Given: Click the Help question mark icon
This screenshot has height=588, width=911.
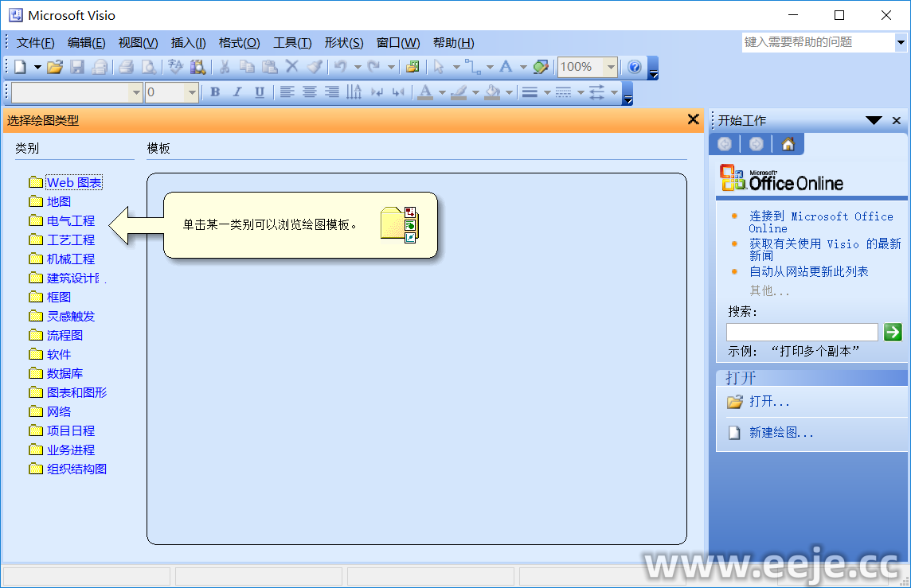Looking at the screenshot, I should pos(635,68).
